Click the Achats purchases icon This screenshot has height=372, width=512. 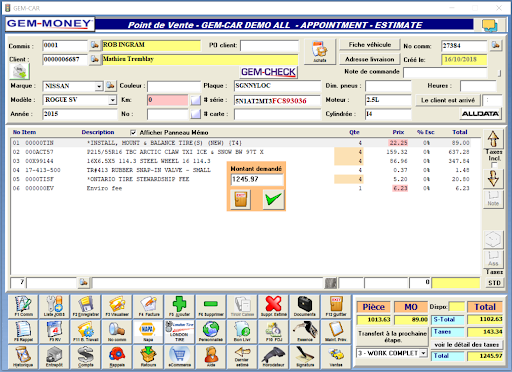pos(320,52)
